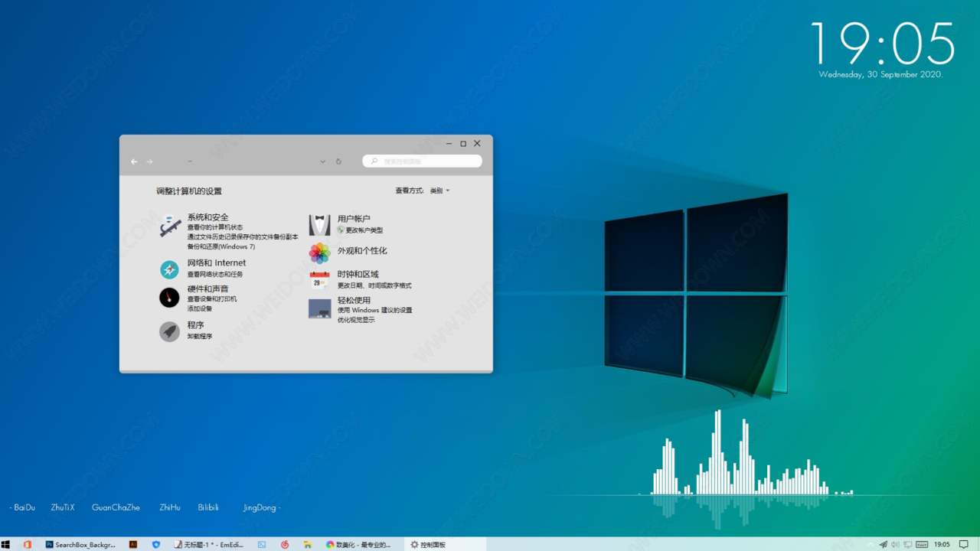Open 更改日期、时间或数字格式 link

[x=374, y=285]
